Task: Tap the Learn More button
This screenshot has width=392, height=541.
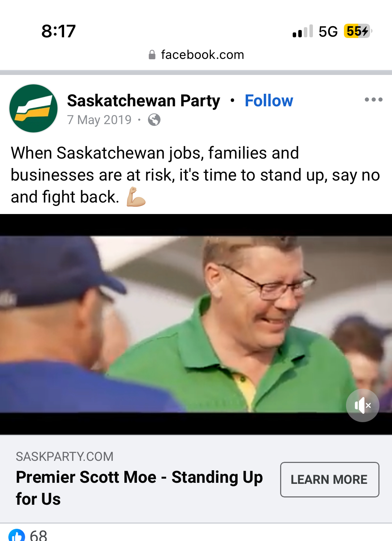Action: point(330,480)
